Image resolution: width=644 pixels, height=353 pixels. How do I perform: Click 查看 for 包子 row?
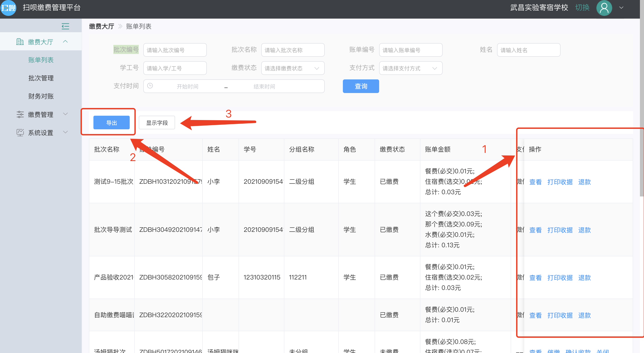click(535, 278)
